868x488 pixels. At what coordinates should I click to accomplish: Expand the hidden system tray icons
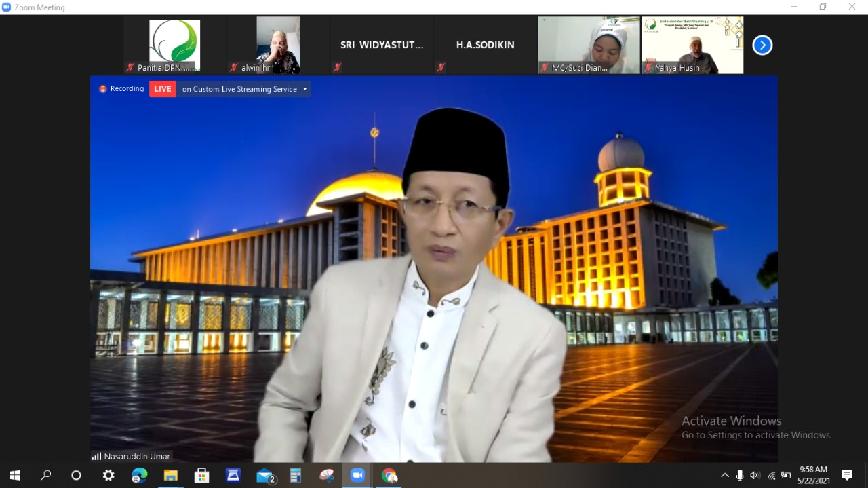click(724, 475)
